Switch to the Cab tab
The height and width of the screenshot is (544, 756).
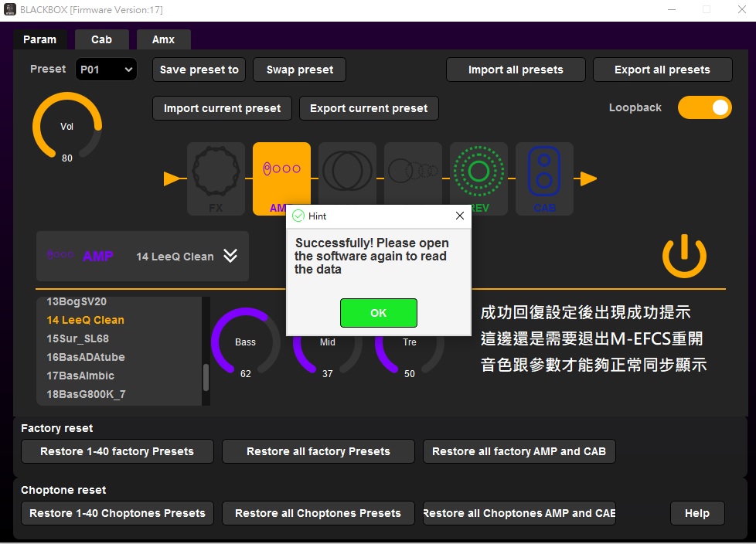click(101, 39)
